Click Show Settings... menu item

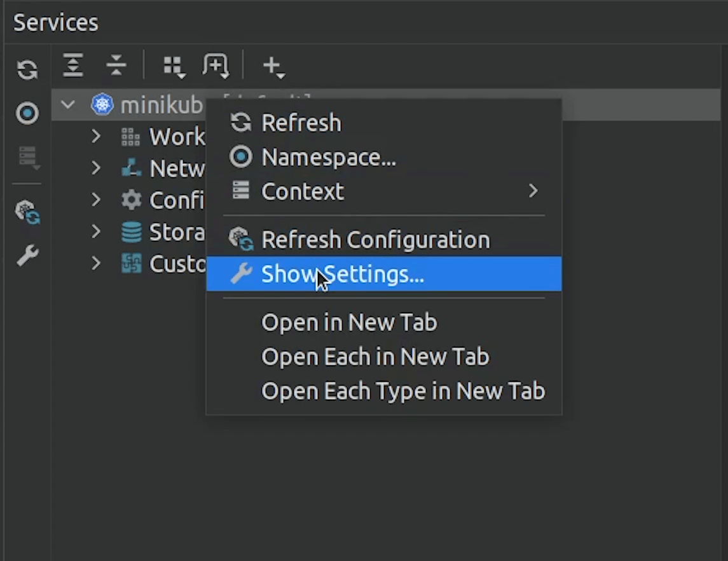click(342, 274)
